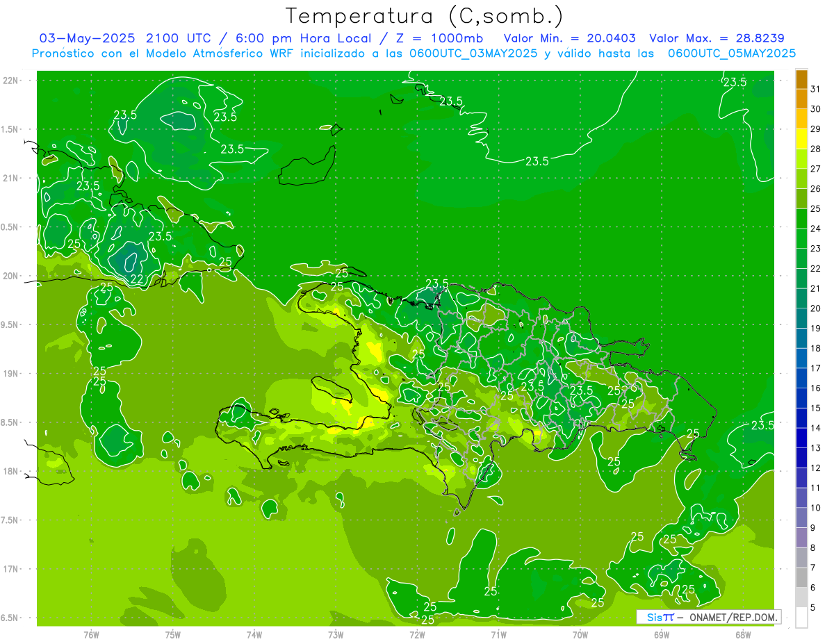Click the yellow swatch between 28 and 29
This screenshot has width=834, height=644.
tap(801, 139)
